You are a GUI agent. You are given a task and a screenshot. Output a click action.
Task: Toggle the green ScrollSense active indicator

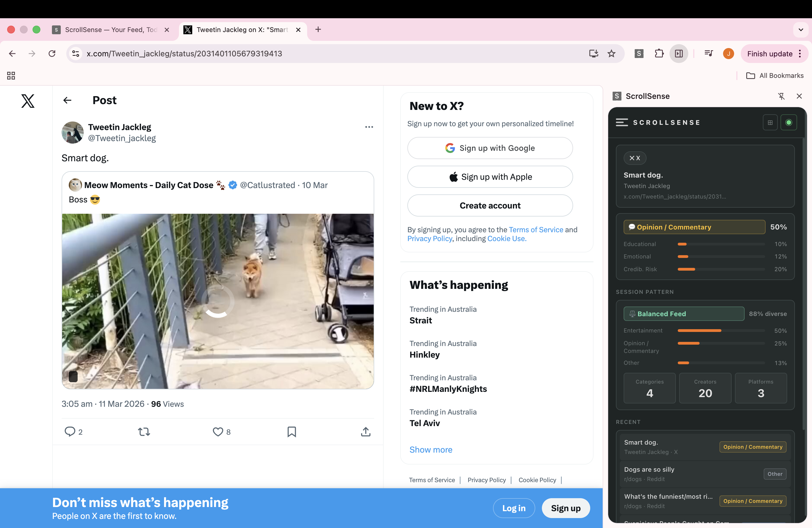(789, 122)
